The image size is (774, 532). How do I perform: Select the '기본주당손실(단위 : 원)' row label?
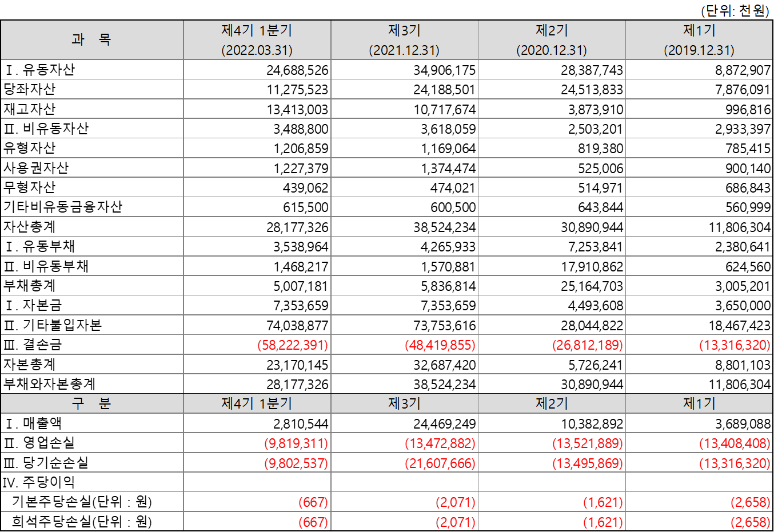(x=82, y=502)
